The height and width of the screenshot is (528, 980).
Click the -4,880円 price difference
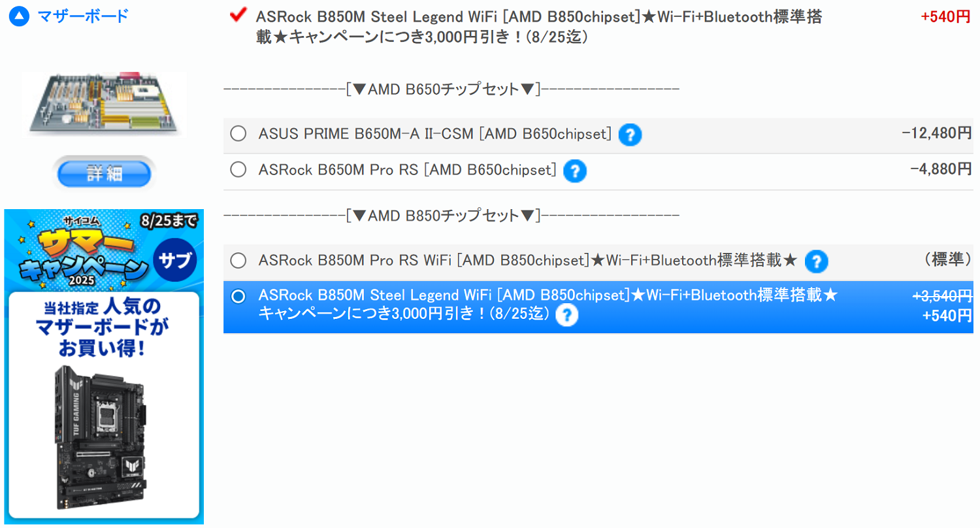[x=941, y=169]
